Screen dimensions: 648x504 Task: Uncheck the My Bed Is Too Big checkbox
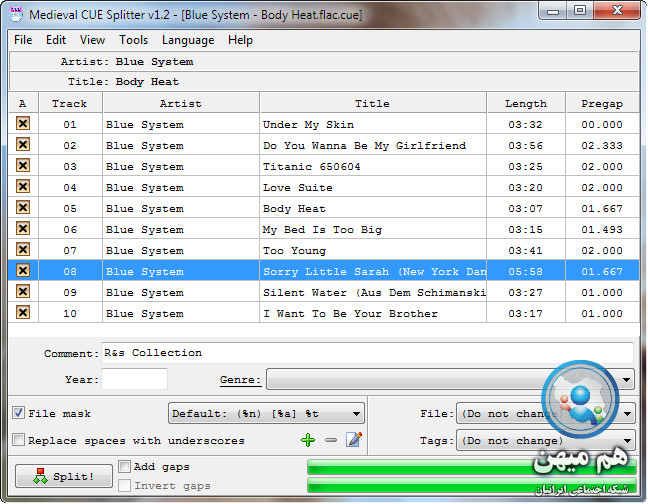pos(23,228)
